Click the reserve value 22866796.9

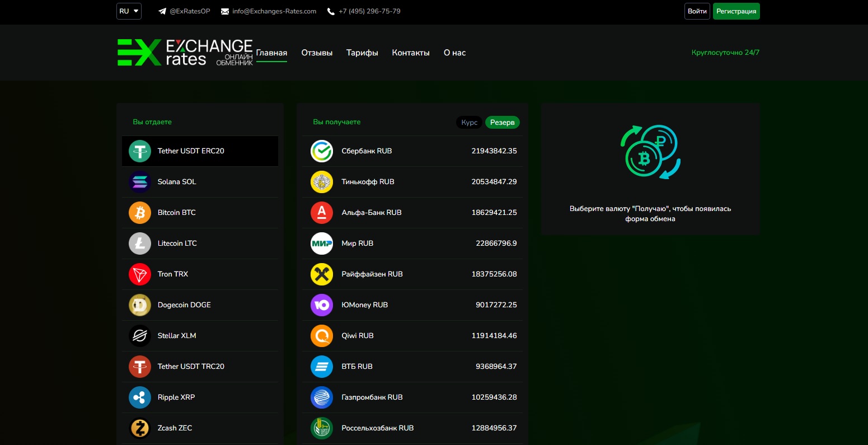pyautogui.click(x=496, y=243)
